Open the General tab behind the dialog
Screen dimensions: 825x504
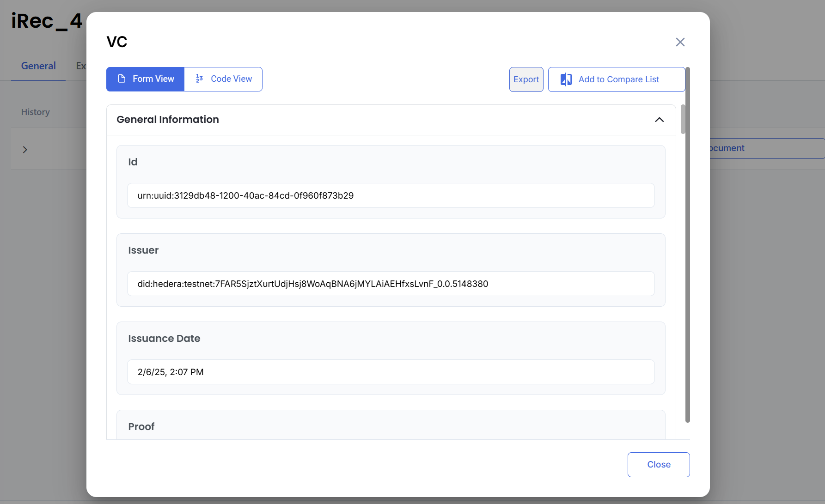point(38,66)
